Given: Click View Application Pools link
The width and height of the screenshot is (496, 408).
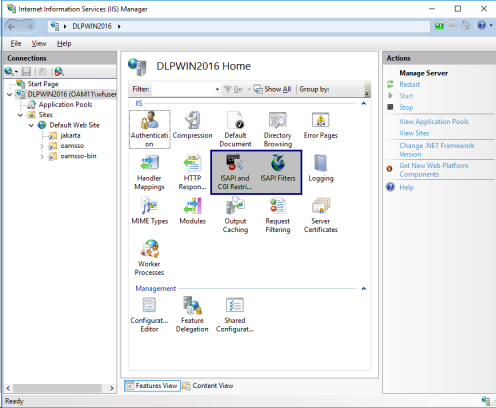Looking at the screenshot, I should pyautogui.click(x=434, y=122).
